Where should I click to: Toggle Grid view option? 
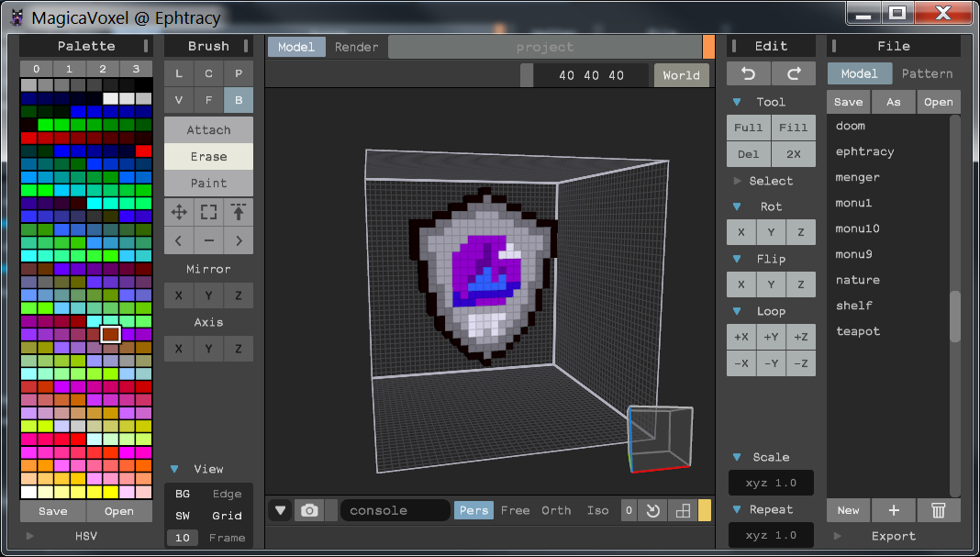tap(227, 516)
